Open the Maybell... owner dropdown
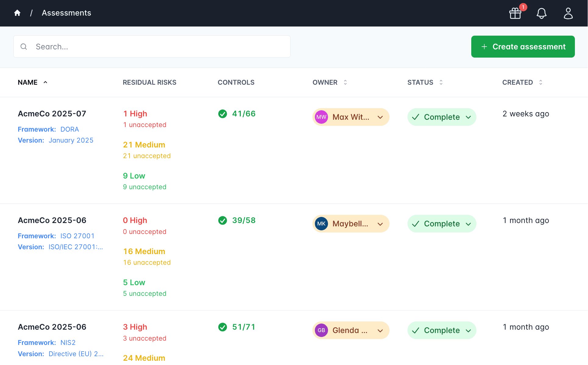Viewport: 588px width, 365px height. 380,224
